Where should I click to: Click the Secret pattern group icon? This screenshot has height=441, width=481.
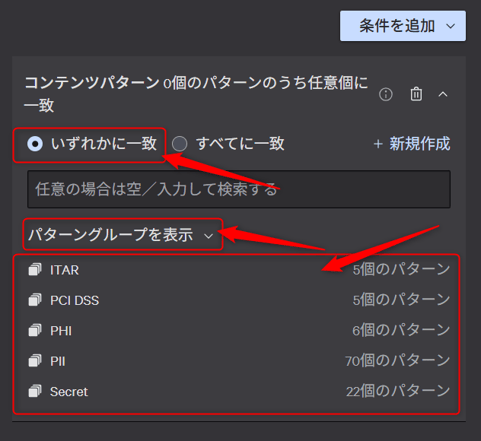(35, 391)
